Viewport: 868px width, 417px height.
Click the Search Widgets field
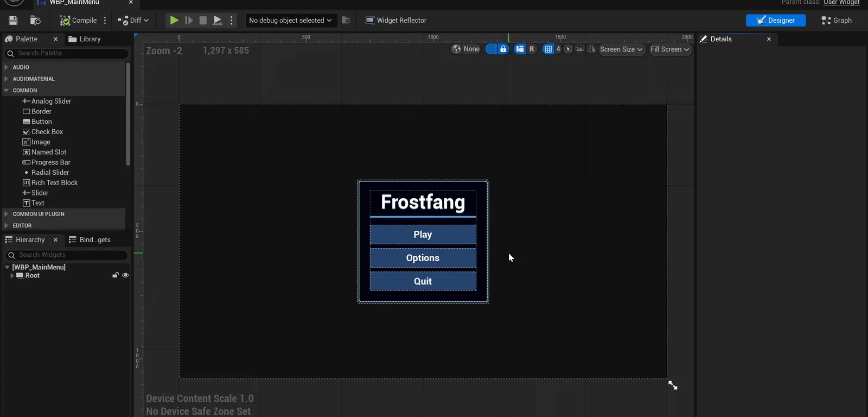[67, 255]
